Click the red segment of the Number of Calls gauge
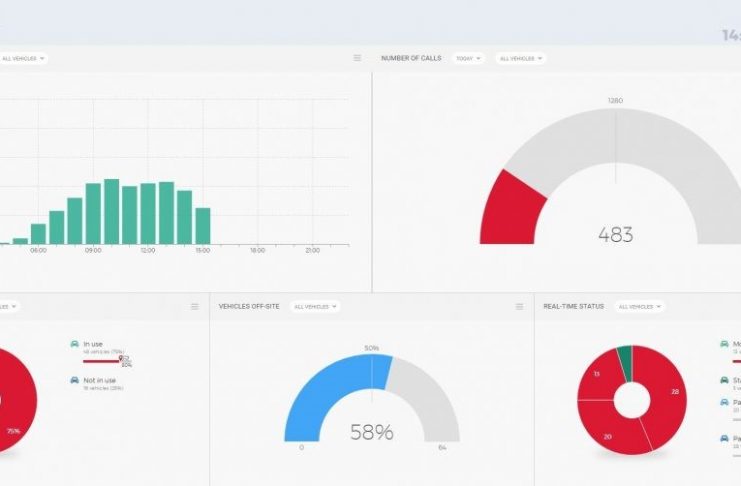The image size is (741, 486). pos(510,210)
